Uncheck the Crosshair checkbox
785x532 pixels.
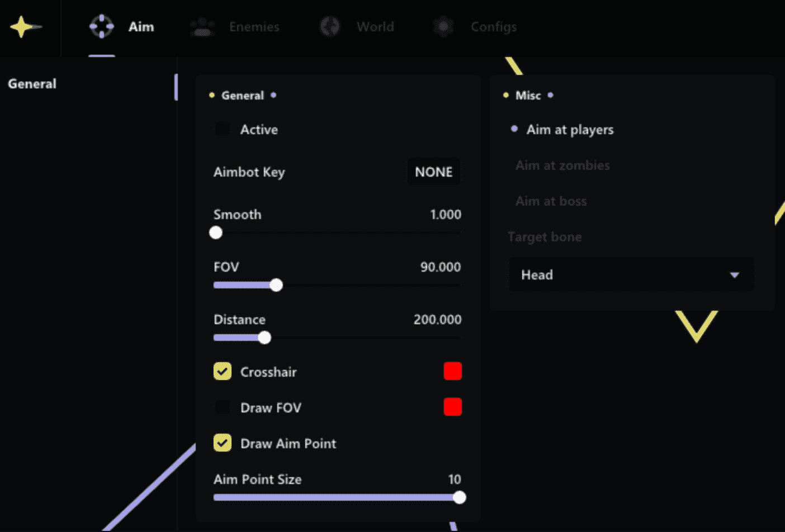(223, 372)
